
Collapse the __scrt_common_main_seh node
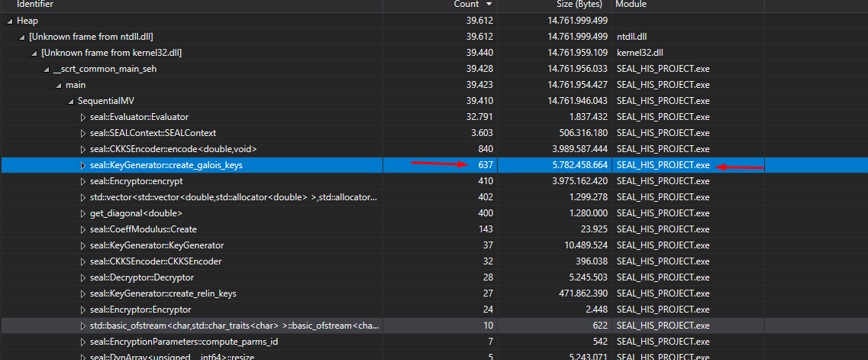tap(46, 70)
